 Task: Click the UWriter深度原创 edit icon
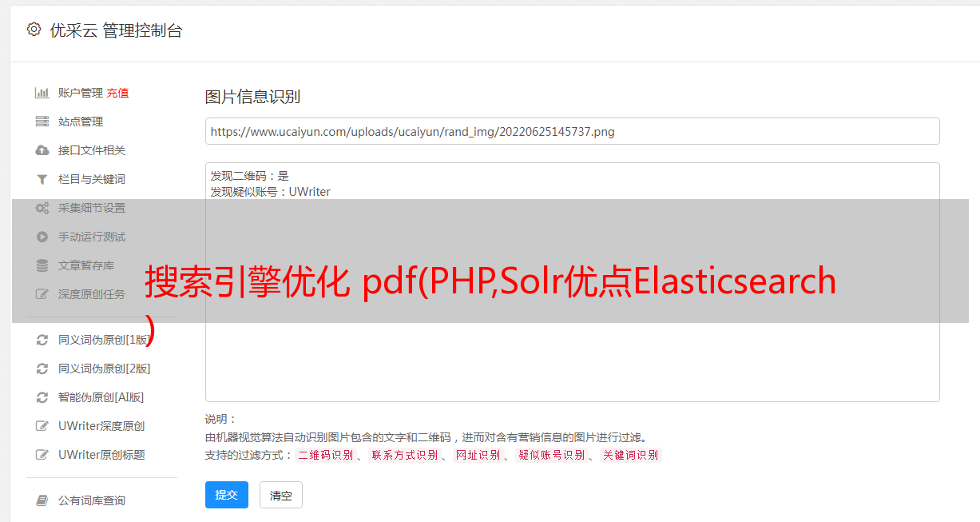pyautogui.click(x=42, y=426)
